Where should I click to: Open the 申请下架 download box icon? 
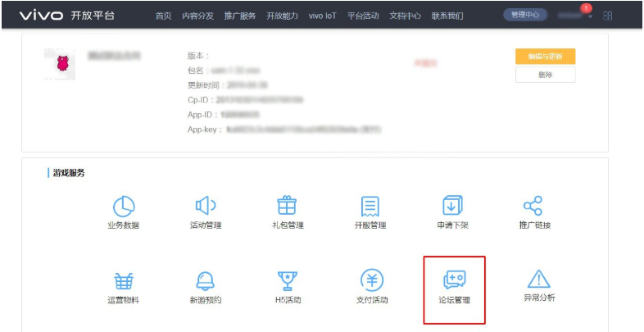(x=452, y=205)
